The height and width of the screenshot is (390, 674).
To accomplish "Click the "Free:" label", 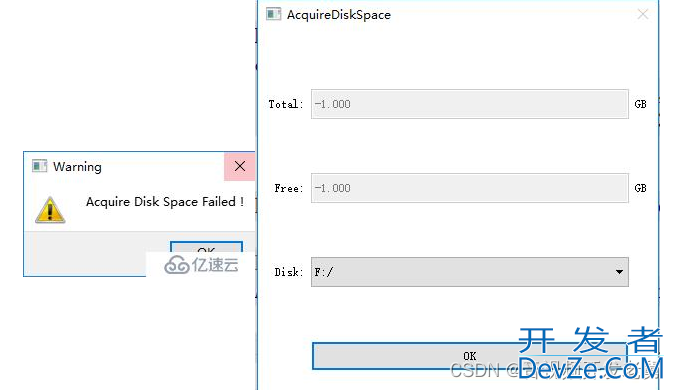I will (289, 188).
